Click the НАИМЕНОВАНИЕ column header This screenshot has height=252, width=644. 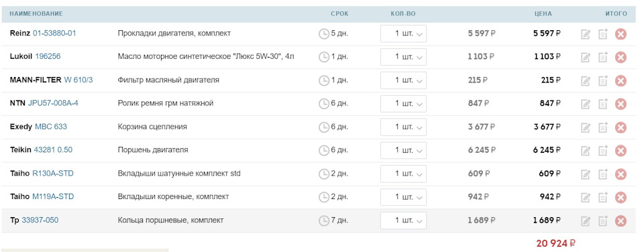(36, 14)
